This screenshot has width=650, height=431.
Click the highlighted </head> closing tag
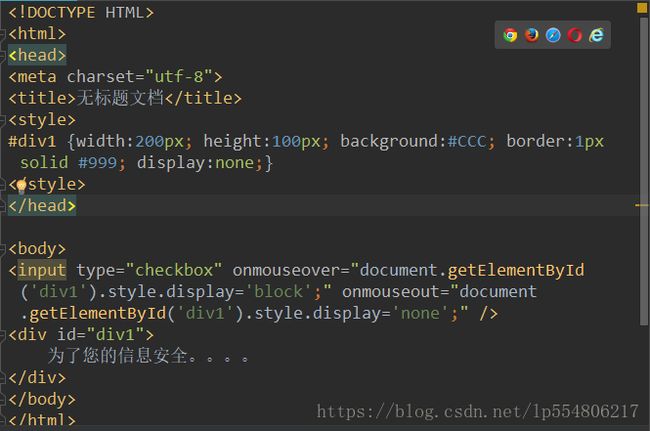point(42,206)
